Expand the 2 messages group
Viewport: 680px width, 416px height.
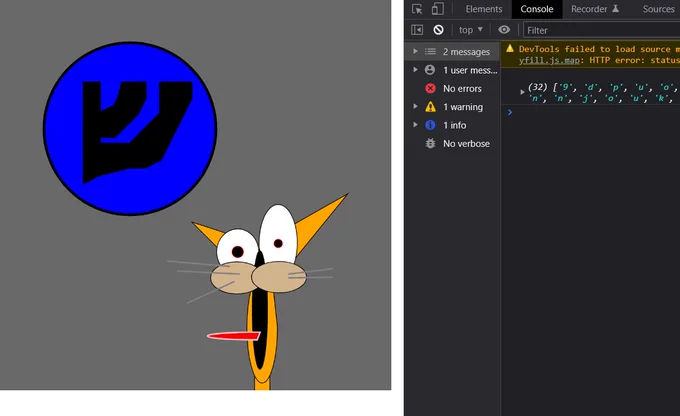pos(415,51)
